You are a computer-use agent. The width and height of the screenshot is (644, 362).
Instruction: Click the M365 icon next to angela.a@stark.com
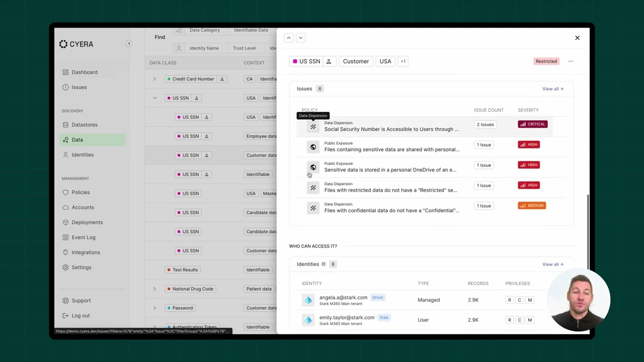[x=308, y=300]
